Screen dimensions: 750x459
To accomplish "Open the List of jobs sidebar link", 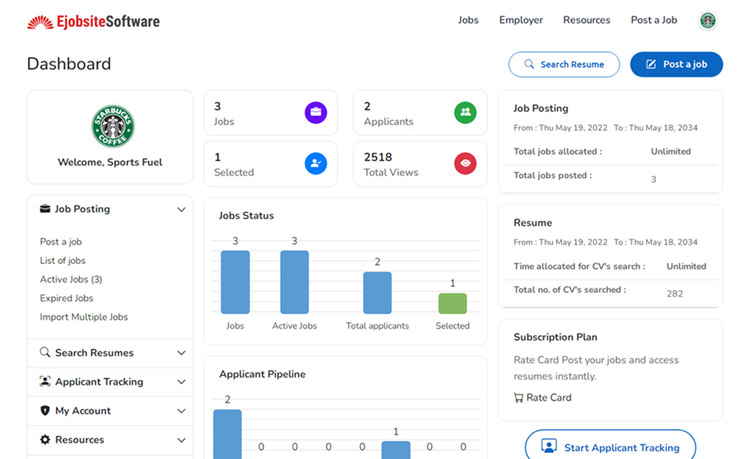I will (x=63, y=261).
